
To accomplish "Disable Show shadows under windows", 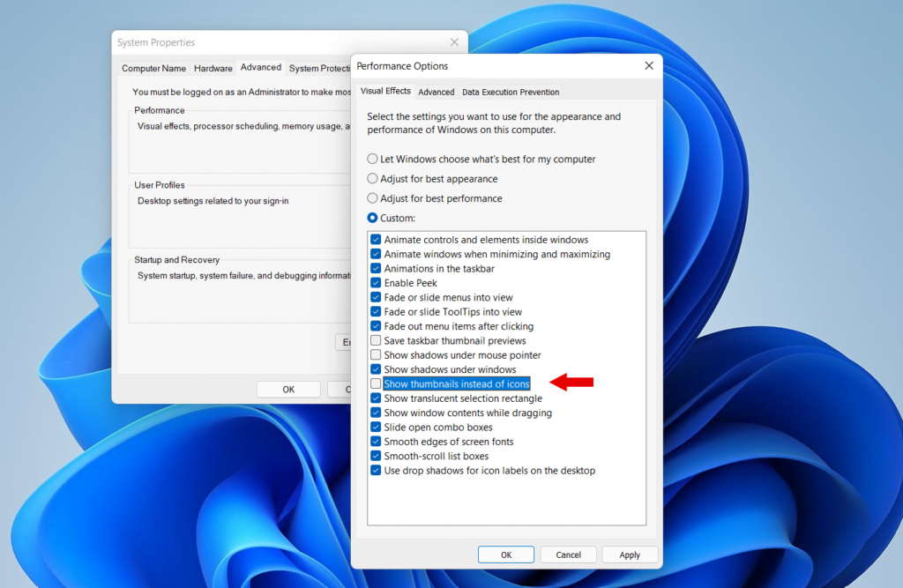I will pyautogui.click(x=376, y=368).
